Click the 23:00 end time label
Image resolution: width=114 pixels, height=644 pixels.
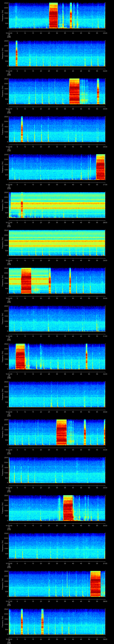105,33
